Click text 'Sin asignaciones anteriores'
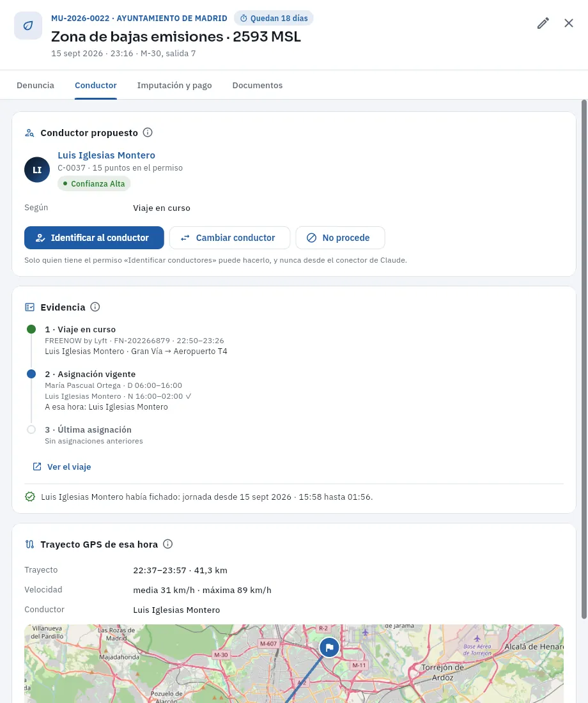The height and width of the screenshot is (703, 588). [94, 441]
